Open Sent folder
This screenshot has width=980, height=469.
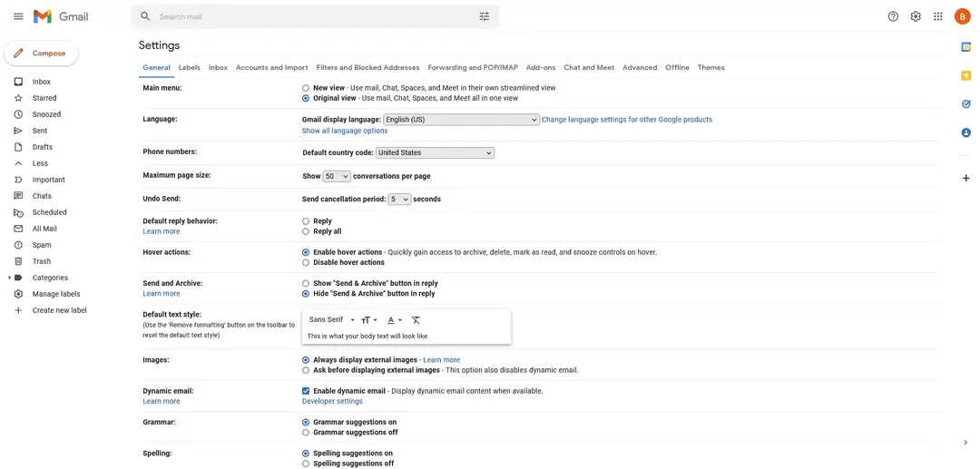tap(40, 131)
